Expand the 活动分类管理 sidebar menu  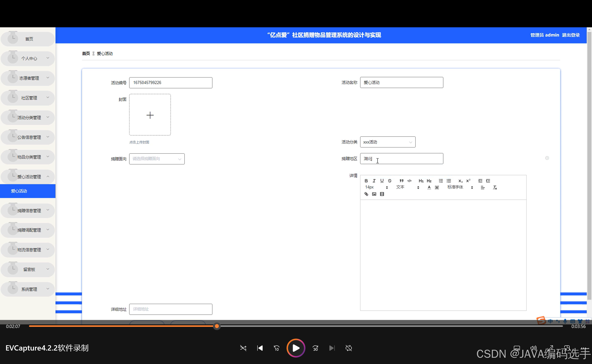coord(28,118)
